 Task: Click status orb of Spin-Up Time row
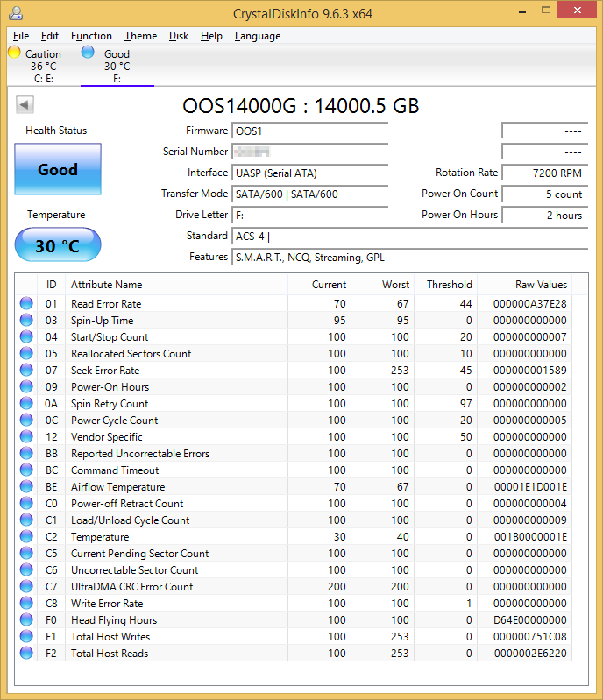(26, 320)
